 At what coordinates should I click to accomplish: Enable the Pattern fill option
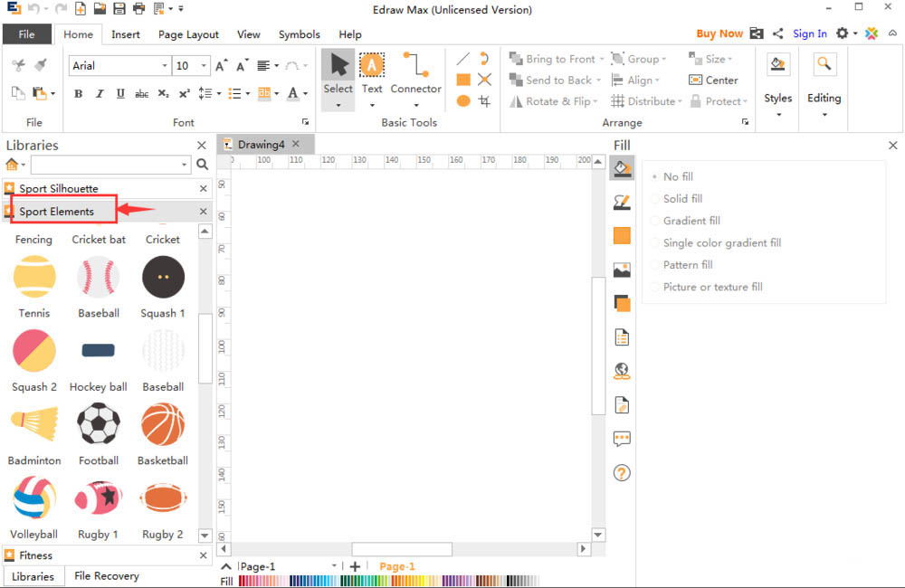tap(655, 265)
